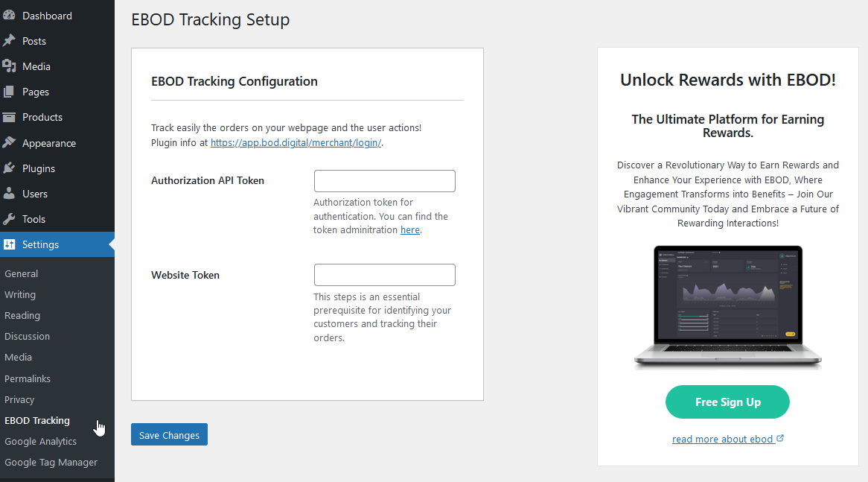The height and width of the screenshot is (482, 868).
Task: Select the Appearance brush icon
Action: (x=13, y=142)
